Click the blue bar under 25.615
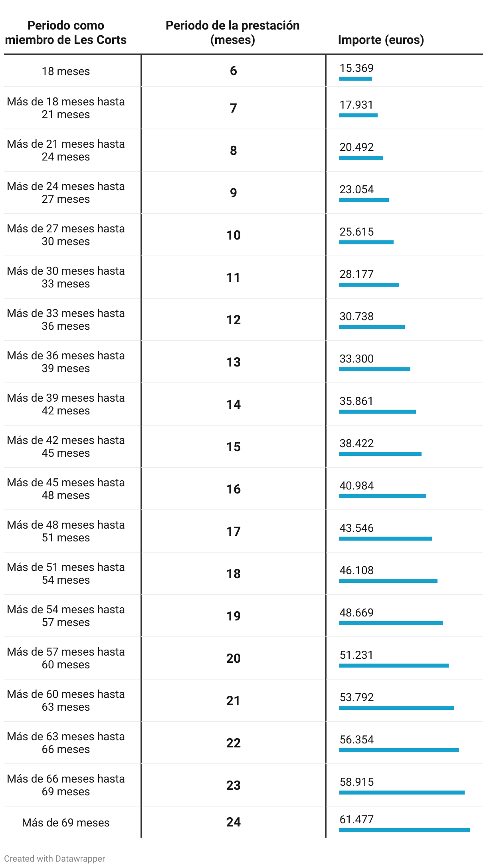The image size is (487, 868). coord(366,242)
